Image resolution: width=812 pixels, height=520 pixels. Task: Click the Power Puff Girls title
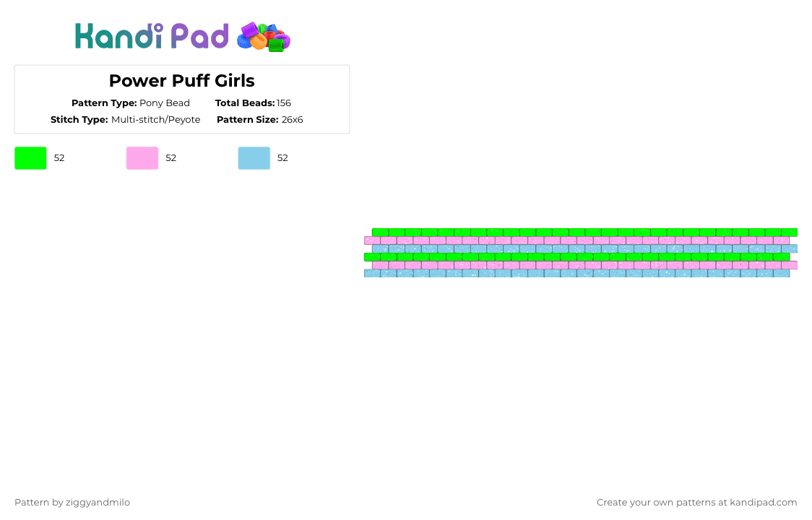182,81
